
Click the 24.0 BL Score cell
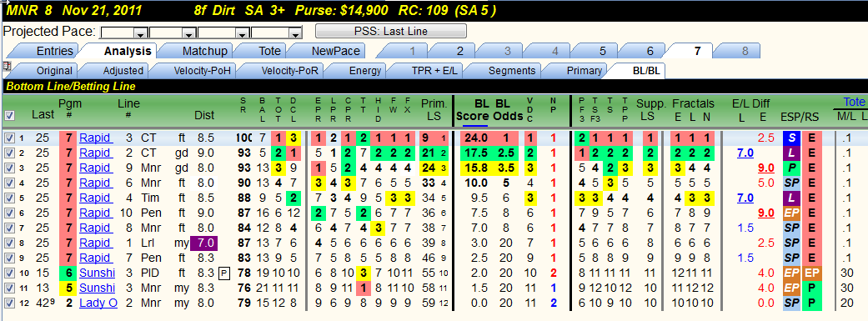tap(475, 138)
